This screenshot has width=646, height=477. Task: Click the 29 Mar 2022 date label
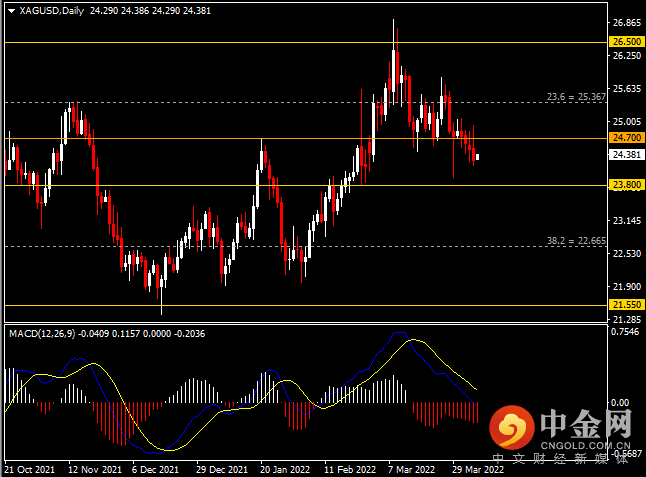478,470
